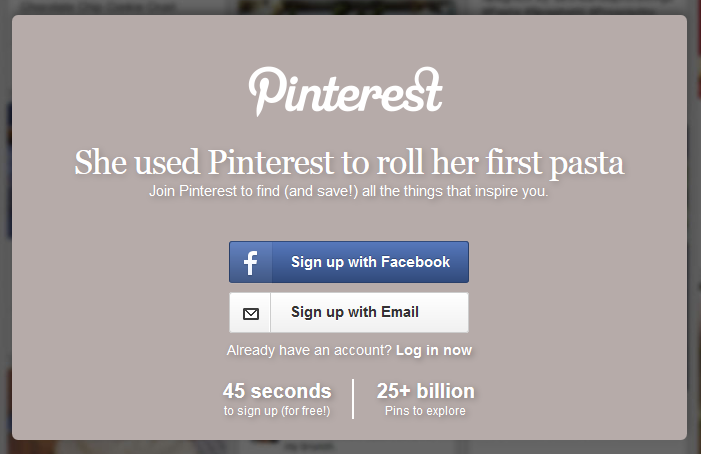This screenshot has width=701, height=454.
Task: Click the "Already have an account?" text
Action: pos(309,350)
